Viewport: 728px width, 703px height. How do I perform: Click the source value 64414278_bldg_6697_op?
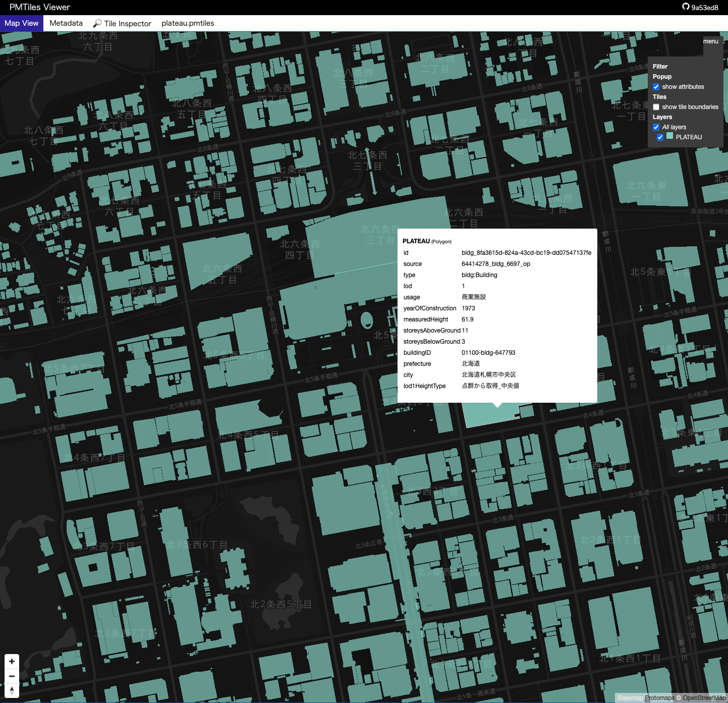[x=496, y=264]
